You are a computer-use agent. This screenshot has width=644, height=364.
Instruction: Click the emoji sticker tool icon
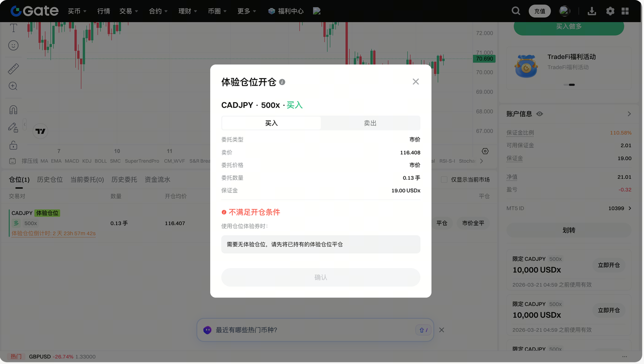14,45
